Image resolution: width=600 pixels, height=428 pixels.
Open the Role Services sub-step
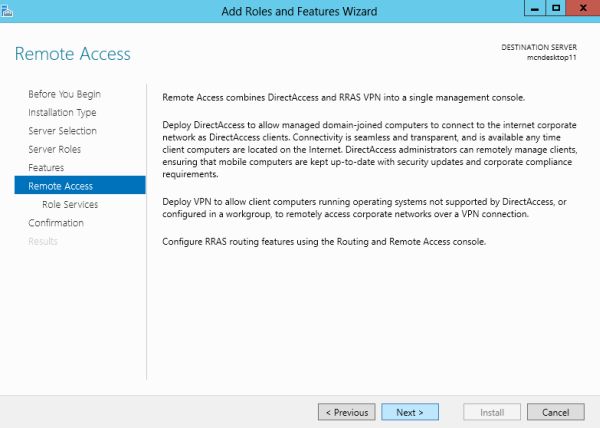[69, 204]
